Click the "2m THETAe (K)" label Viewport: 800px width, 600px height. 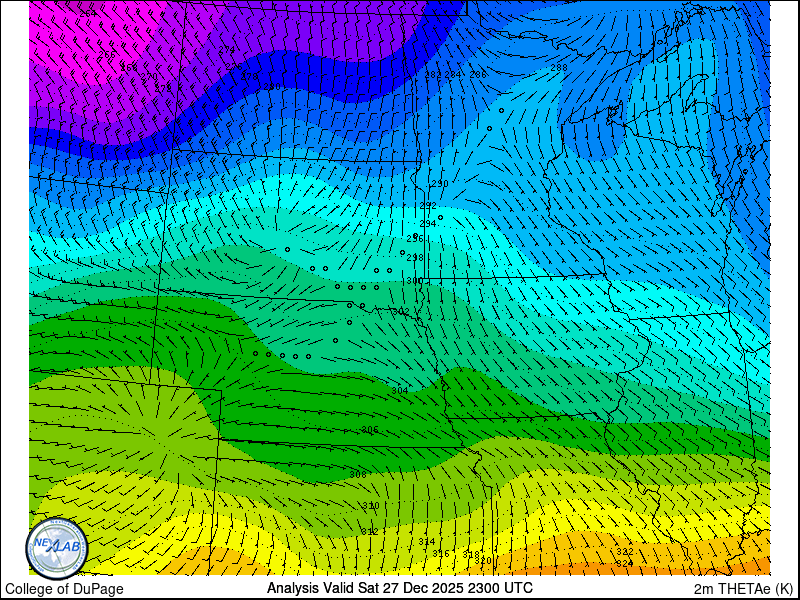coord(744,588)
